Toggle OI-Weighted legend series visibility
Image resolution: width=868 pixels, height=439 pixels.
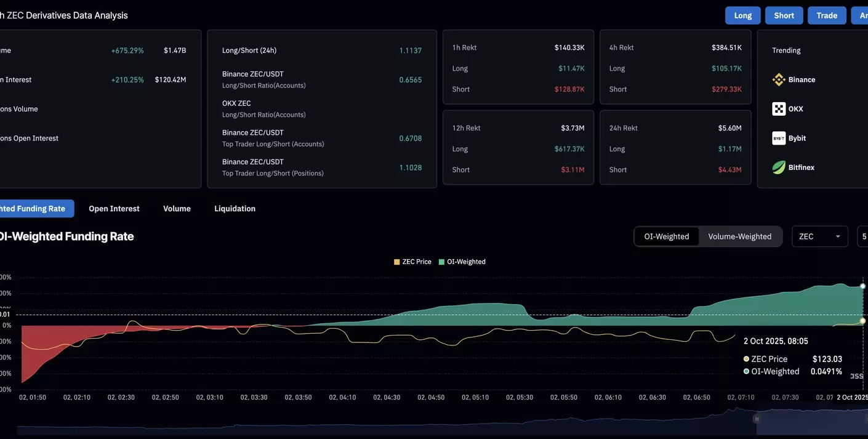[x=462, y=262]
